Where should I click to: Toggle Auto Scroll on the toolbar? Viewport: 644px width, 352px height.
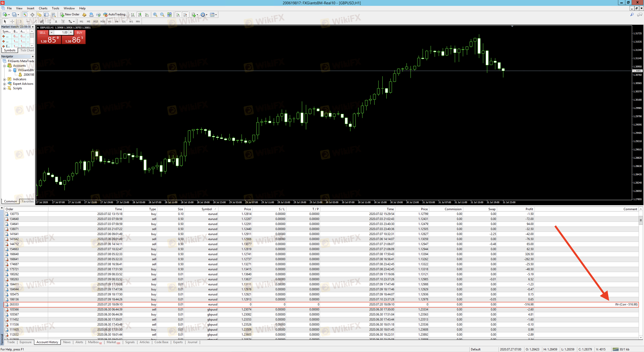coord(178,15)
